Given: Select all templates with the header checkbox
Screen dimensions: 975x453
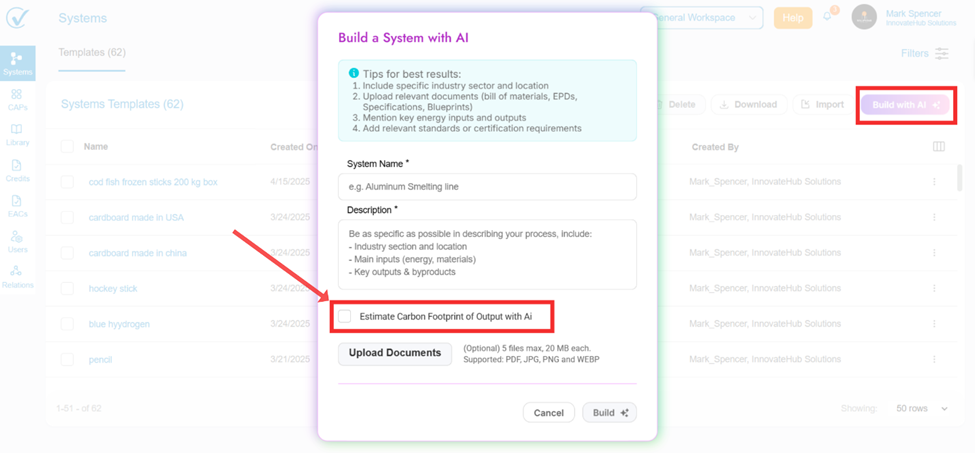Looking at the screenshot, I should [67, 147].
